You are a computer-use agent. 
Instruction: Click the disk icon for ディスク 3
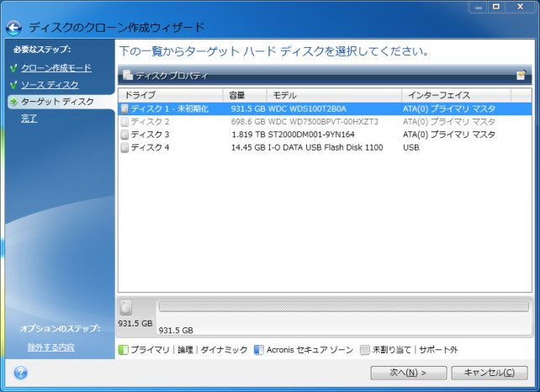pos(124,135)
